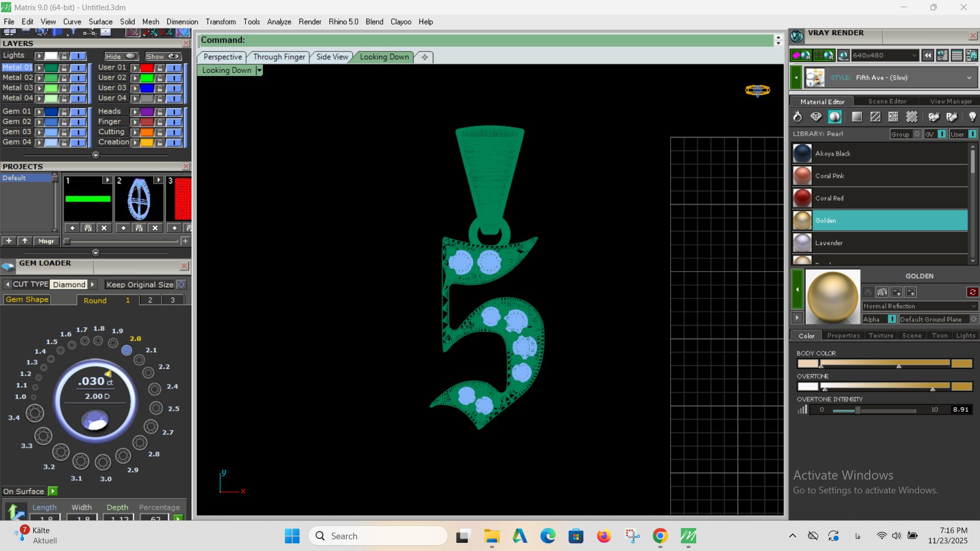Viewport: 980px width, 551px height.
Task: Reset the Golden material with red icon
Action: 972,292
